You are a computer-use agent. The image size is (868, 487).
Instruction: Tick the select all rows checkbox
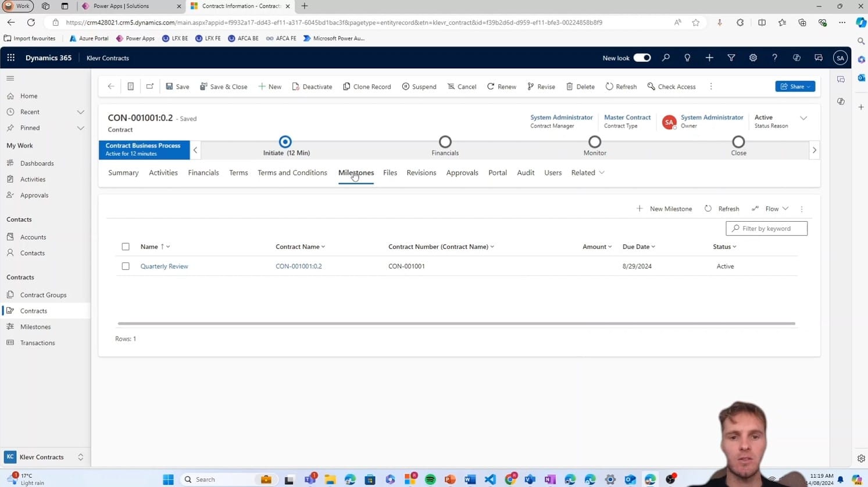126,247
